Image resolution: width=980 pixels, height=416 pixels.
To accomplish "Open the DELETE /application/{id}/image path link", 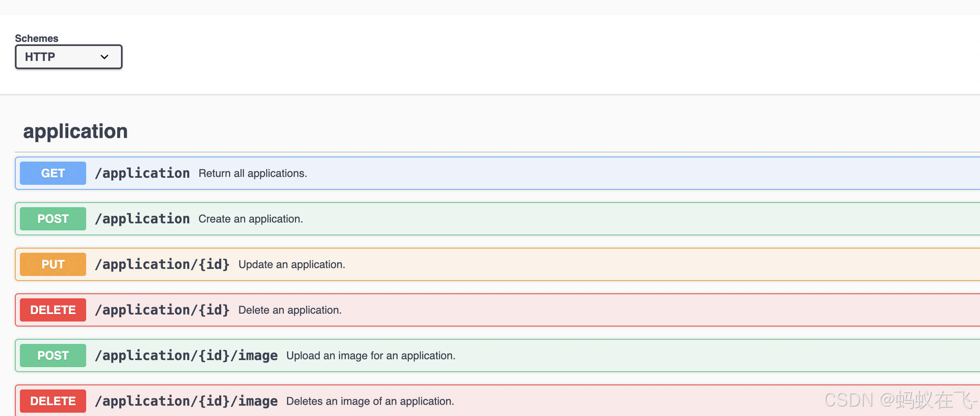I will pyautogui.click(x=186, y=401).
